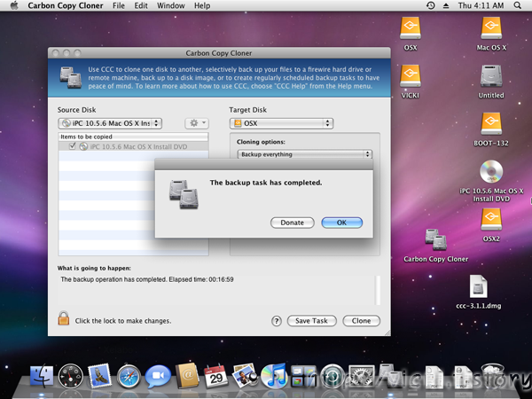This screenshot has width=532, height=399.
Task: Open iCal from the Dock
Action: tap(215, 376)
